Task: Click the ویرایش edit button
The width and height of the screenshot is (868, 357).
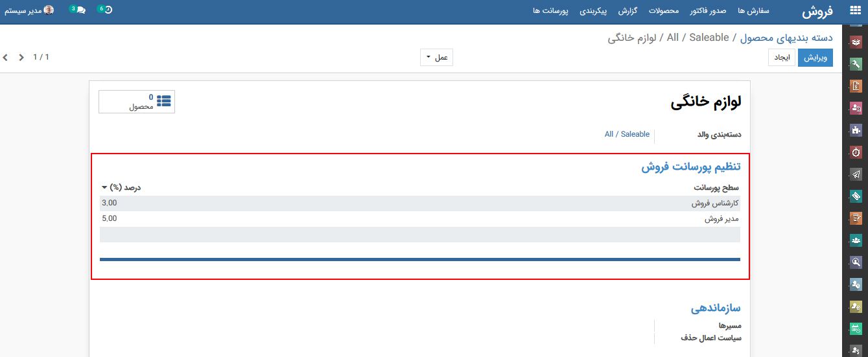Action: tap(815, 58)
